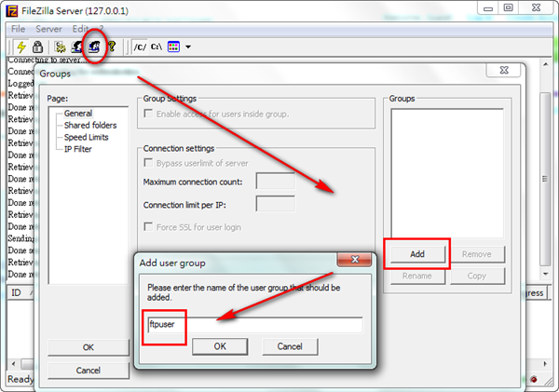559x392 pixels.
Task: Open the Users editor toolbar icon
Action: click(77, 47)
